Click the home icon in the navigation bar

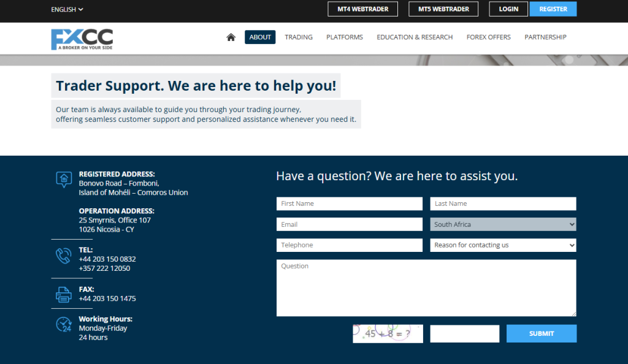(231, 37)
